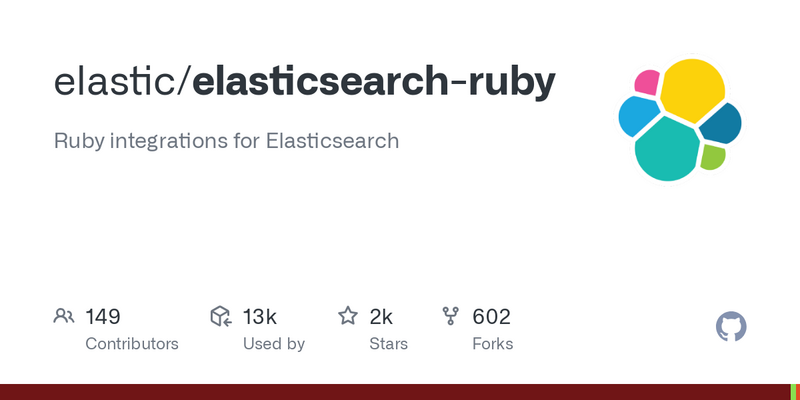Click the Forks branch icon
The image size is (800, 400).
(451, 316)
